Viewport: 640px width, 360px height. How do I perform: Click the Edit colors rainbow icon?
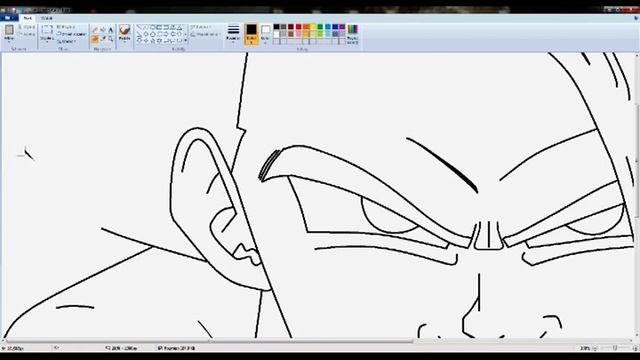[x=353, y=29]
